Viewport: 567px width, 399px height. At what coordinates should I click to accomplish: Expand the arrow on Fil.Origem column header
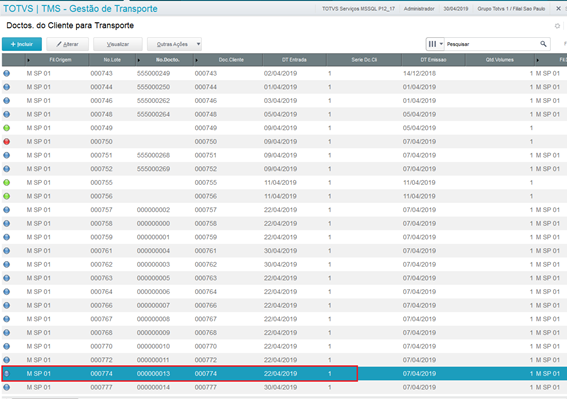coord(29,60)
